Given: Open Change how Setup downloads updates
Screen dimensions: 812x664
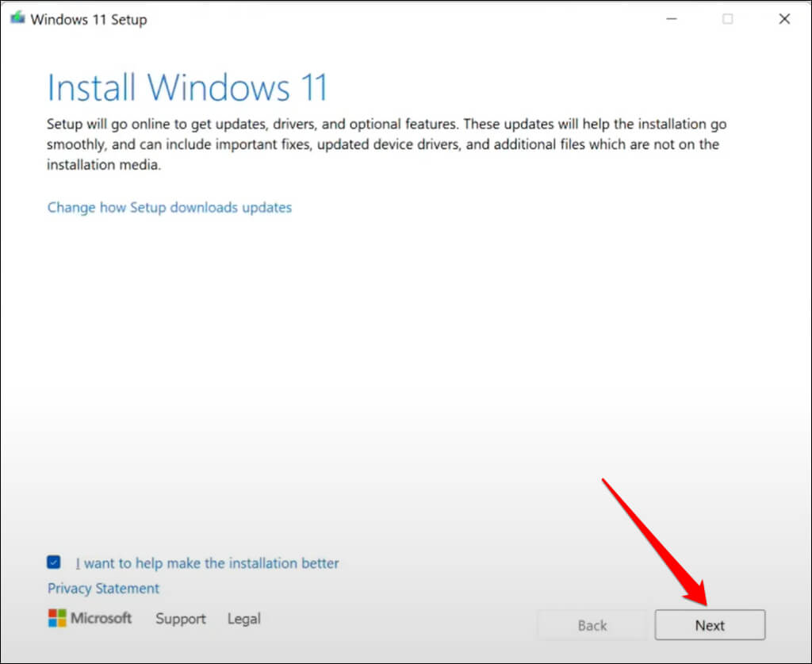Looking at the screenshot, I should point(170,207).
